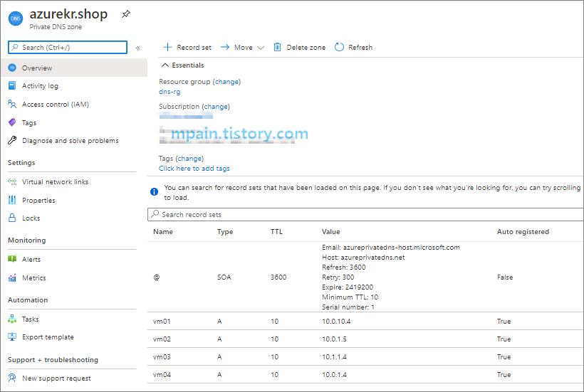Select the @ SOA record row
This screenshot has width=584, height=392.
point(365,277)
